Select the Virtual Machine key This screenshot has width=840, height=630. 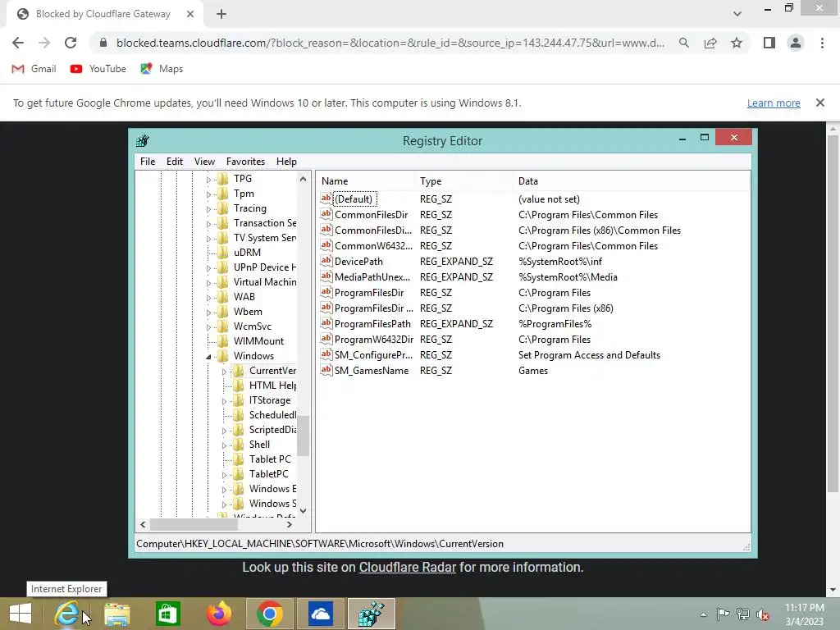pyautogui.click(x=265, y=282)
